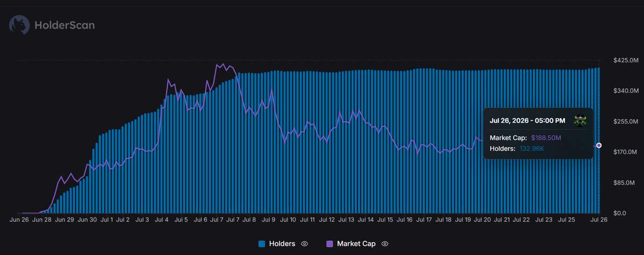
Task: Click the 'Jun 30' x-axis date label
Action: click(x=87, y=220)
